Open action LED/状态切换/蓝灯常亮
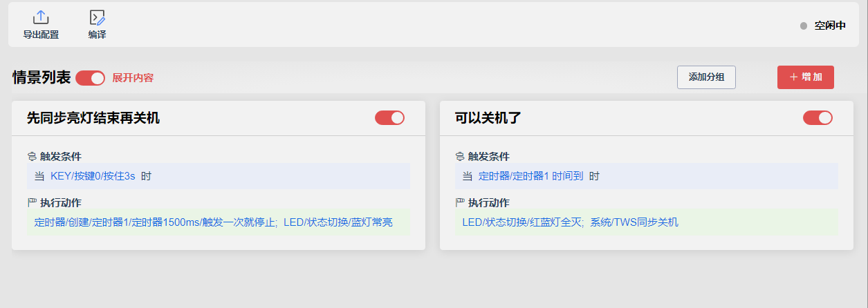868x308 pixels. point(338,222)
